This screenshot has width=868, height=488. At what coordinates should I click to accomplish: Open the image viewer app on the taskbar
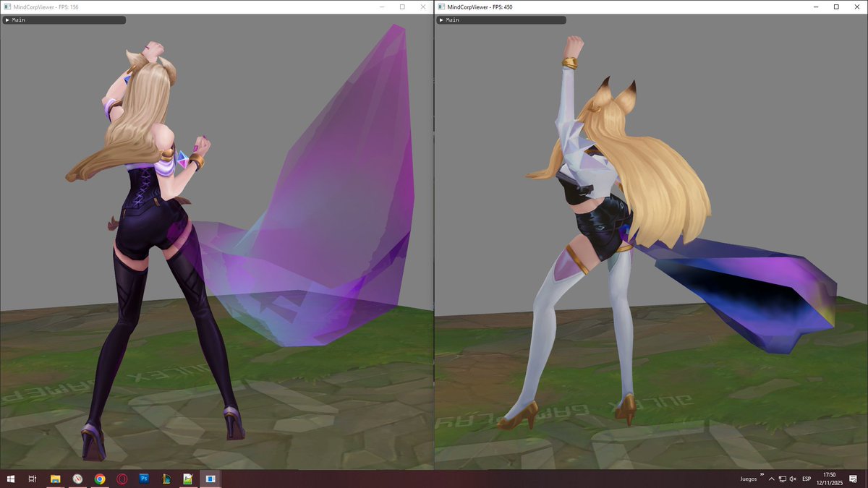pyautogui.click(x=187, y=479)
